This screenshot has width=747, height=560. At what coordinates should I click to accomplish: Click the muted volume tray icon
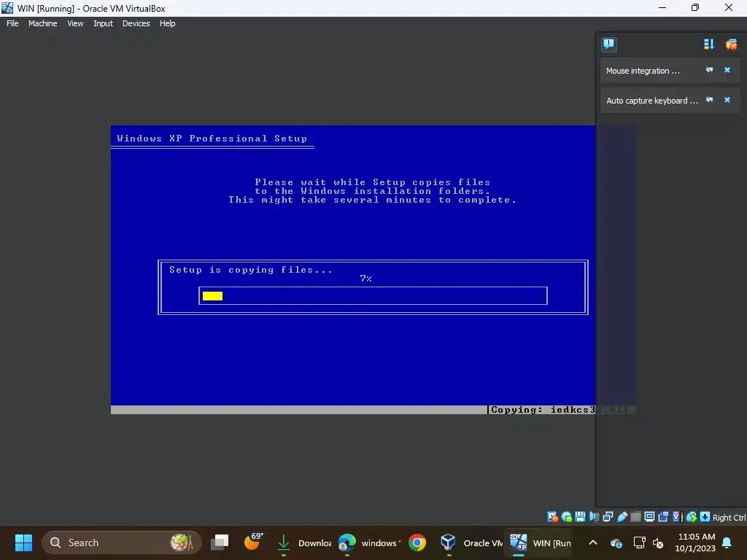tap(658, 542)
